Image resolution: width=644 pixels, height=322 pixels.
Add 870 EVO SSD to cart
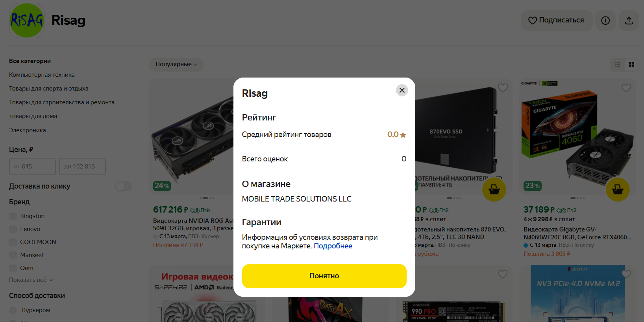click(x=494, y=190)
